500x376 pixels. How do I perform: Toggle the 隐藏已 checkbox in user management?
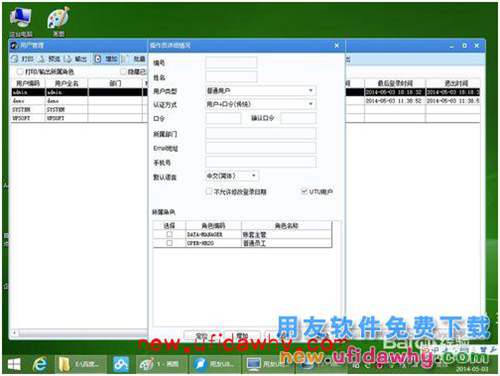pyautogui.click(x=123, y=72)
